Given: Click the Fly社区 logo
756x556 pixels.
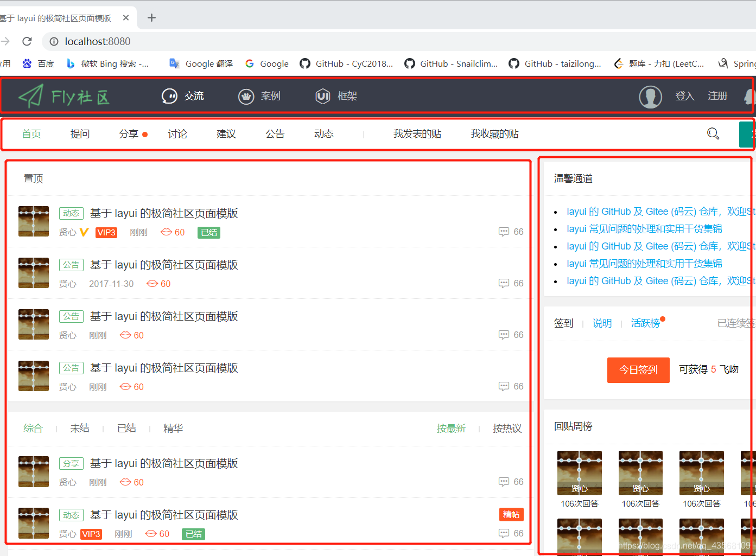Looking at the screenshot, I should (x=64, y=96).
